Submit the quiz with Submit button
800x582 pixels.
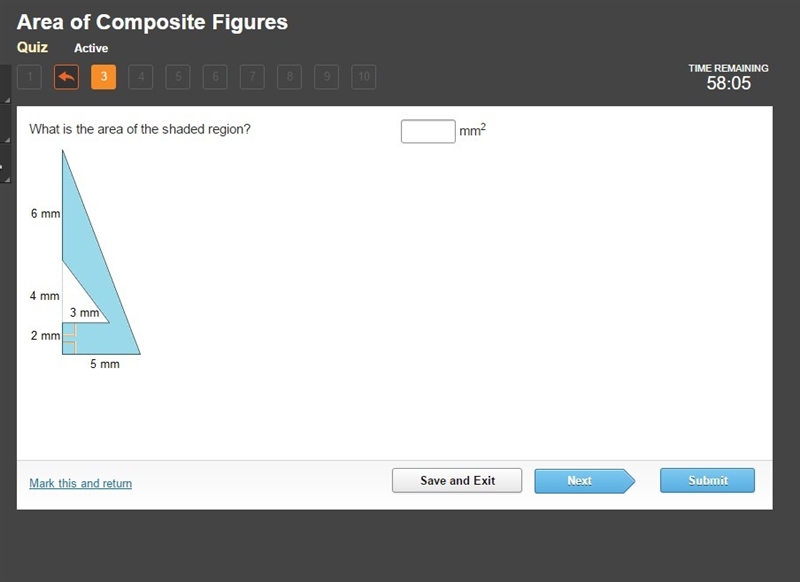[707, 480]
